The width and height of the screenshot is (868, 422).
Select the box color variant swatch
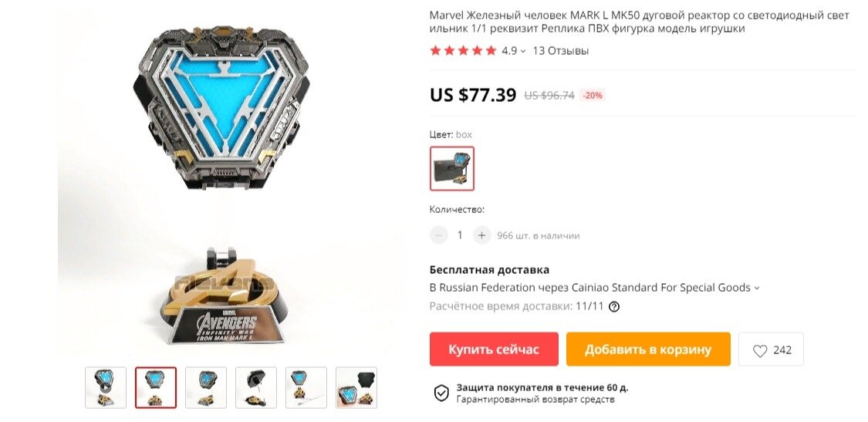[452, 168]
